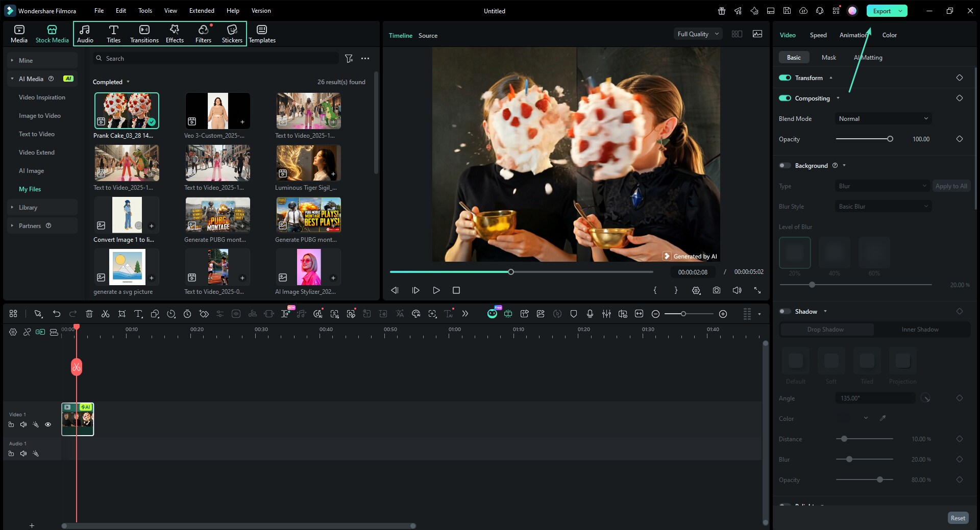Select the Prank Cake thumbnail in My Files
This screenshot has height=530, width=980.
coord(127,110)
